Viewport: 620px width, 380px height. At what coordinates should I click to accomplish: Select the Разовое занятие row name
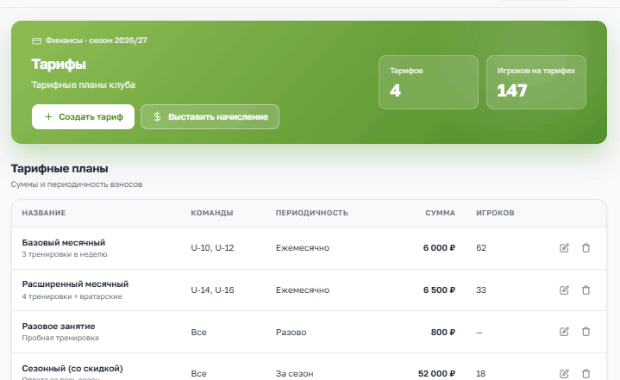point(59,326)
